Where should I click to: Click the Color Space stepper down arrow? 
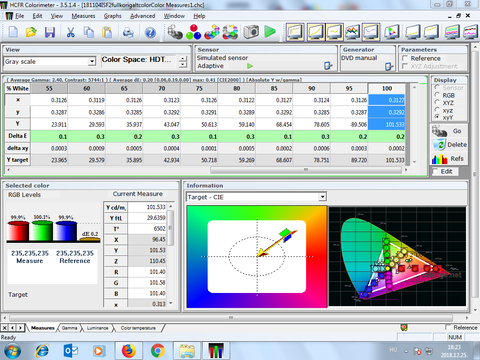coord(182,64)
